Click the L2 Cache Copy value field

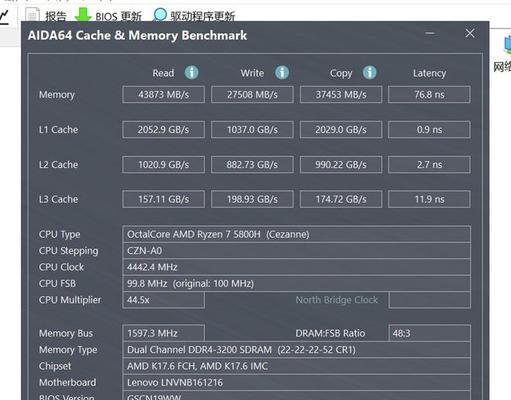point(341,165)
